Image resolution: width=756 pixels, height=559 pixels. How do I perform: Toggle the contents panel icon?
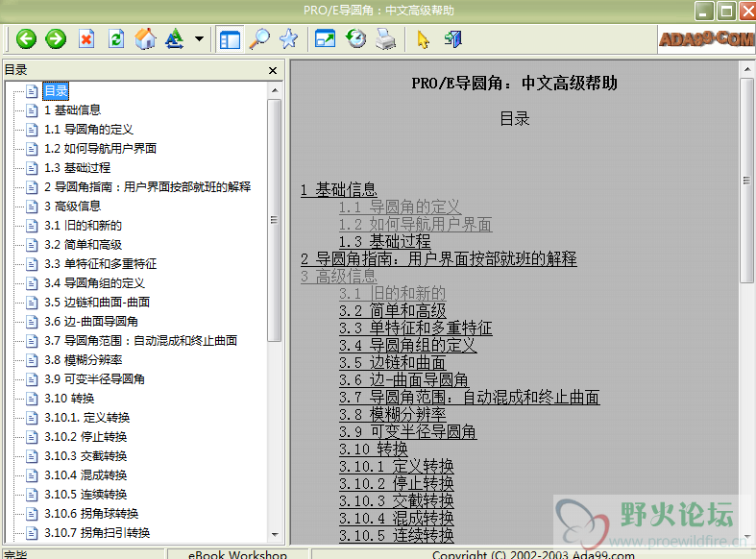tap(230, 39)
